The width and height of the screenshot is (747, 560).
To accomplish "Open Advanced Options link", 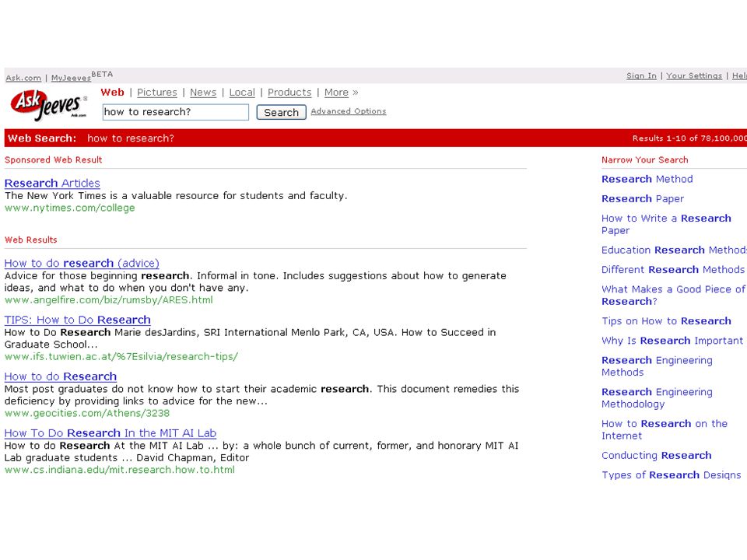I will pyautogui.click(x=349, y=111).
